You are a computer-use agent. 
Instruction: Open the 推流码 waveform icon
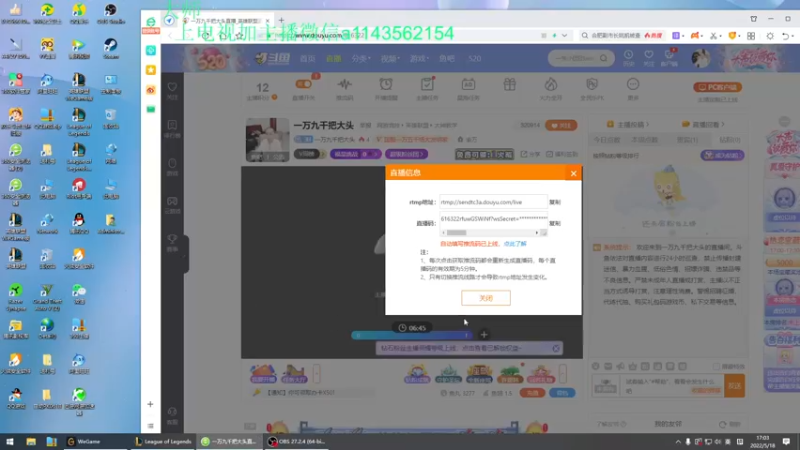pyautogui.click(x=344, y=85)
